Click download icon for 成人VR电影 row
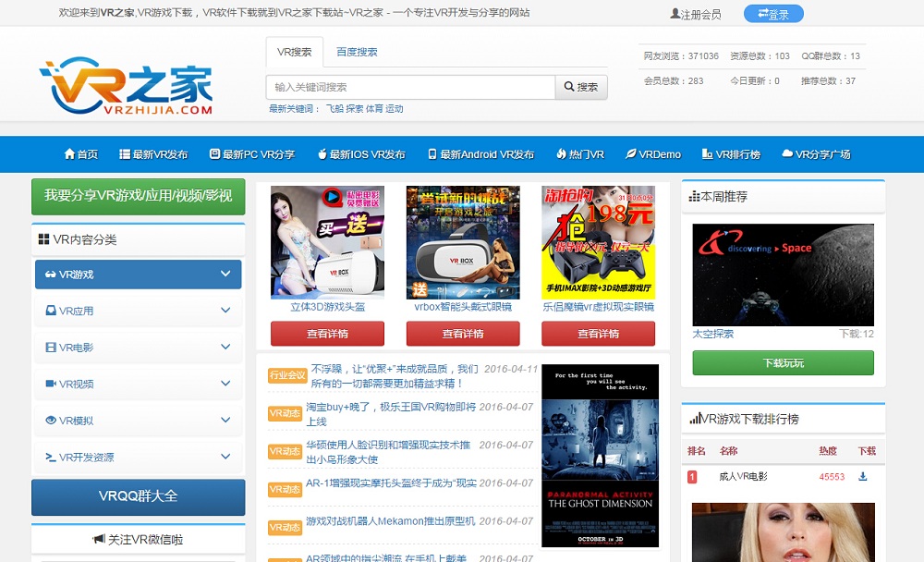The width and height of the screenshot is (924, 562). pos(863,476)
